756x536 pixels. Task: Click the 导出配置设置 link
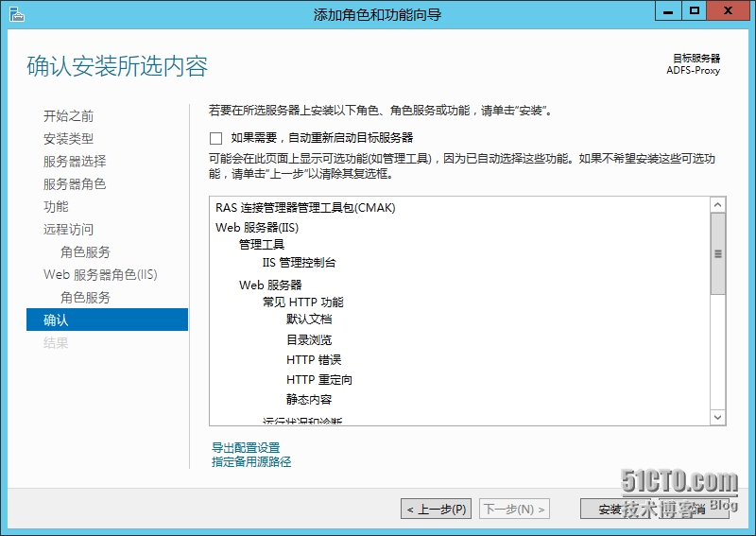pyautogui.click(x=246, y=447)
